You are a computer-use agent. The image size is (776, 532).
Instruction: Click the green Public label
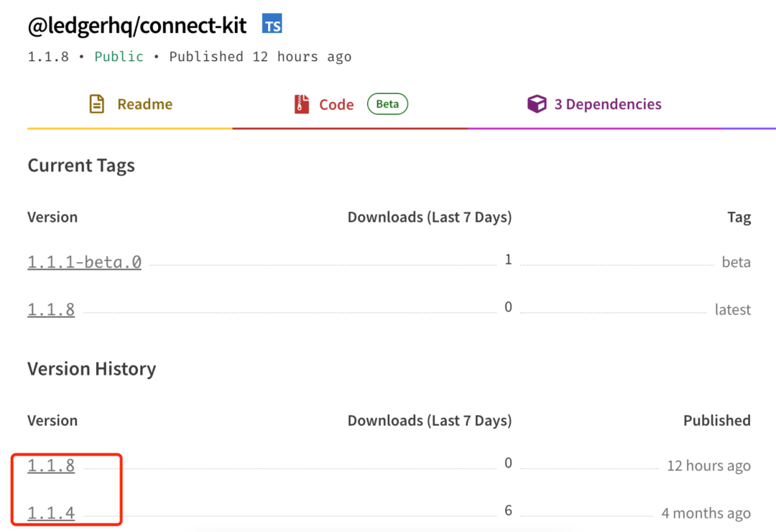pos(119,57)
